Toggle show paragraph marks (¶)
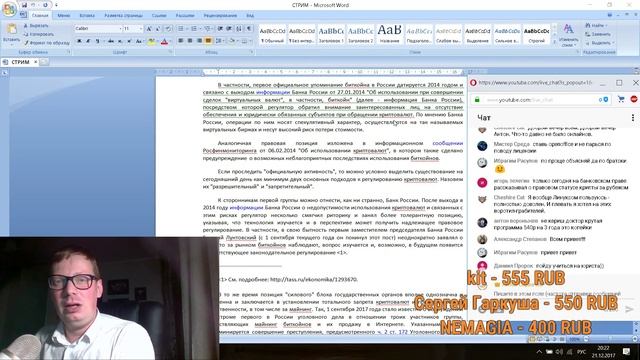This screenshot has width=640, height=360. 249,29
